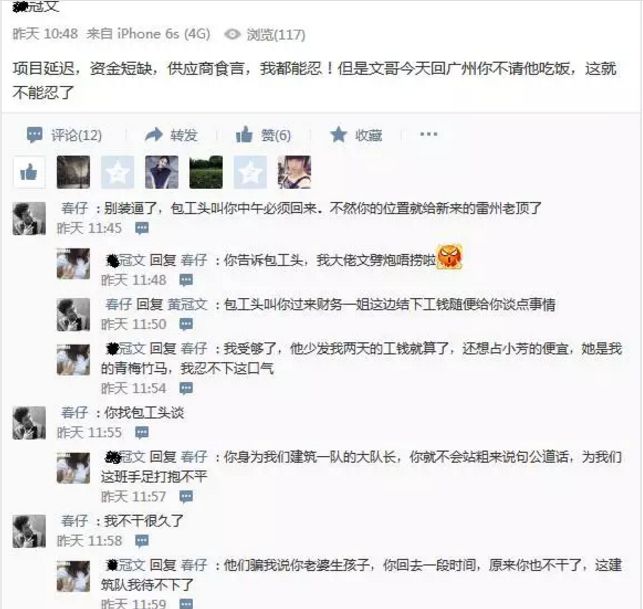
Task: Click reply bubble beside 昨天 11:58
Action: (142, 541)
